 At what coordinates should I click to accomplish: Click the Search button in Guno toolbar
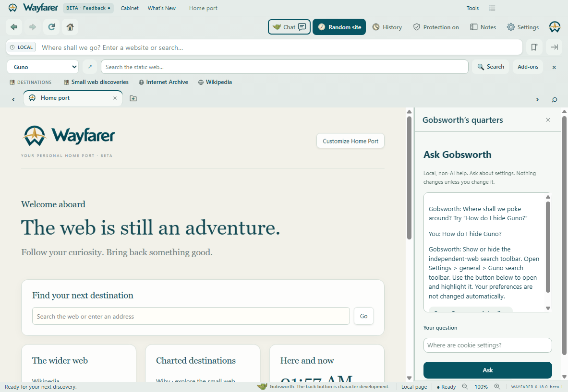(x=491, y=67)
